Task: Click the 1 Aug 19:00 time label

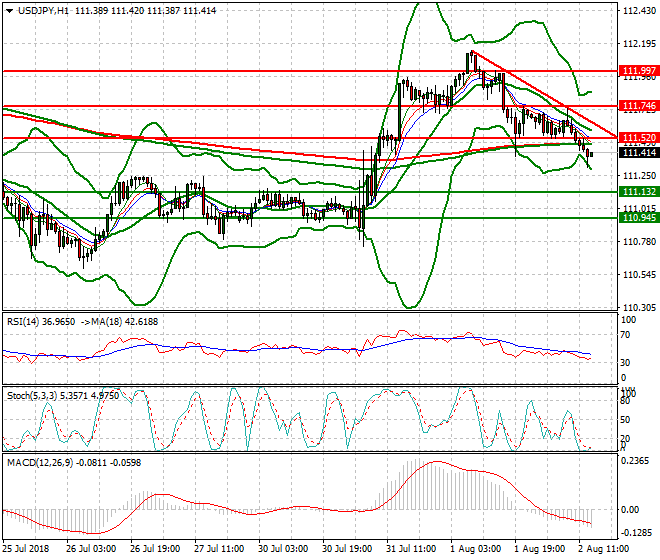Action: [540, 549]
